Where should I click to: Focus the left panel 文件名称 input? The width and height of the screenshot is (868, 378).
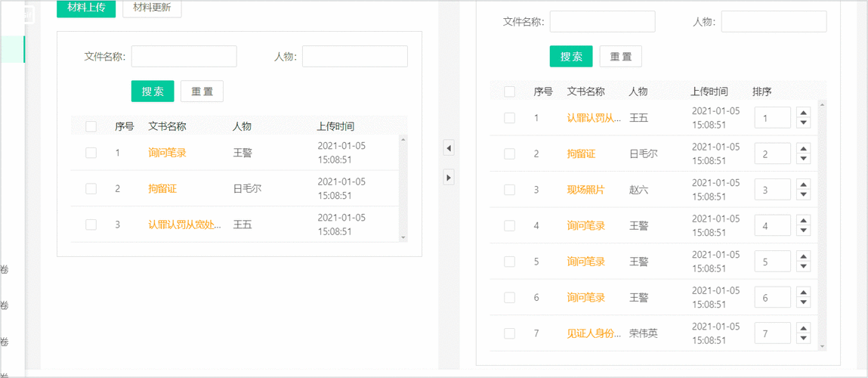pyautogui.click(x=184, y=57)
